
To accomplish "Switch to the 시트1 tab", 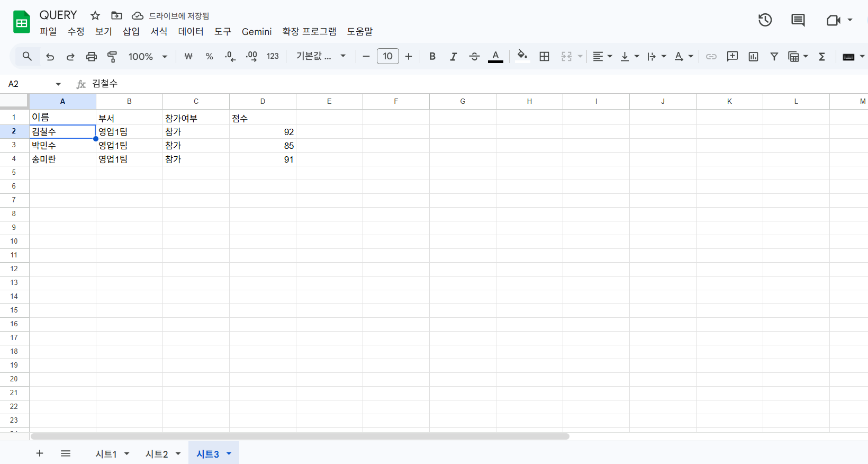I will pyautogui.click(x=106, y=454).
